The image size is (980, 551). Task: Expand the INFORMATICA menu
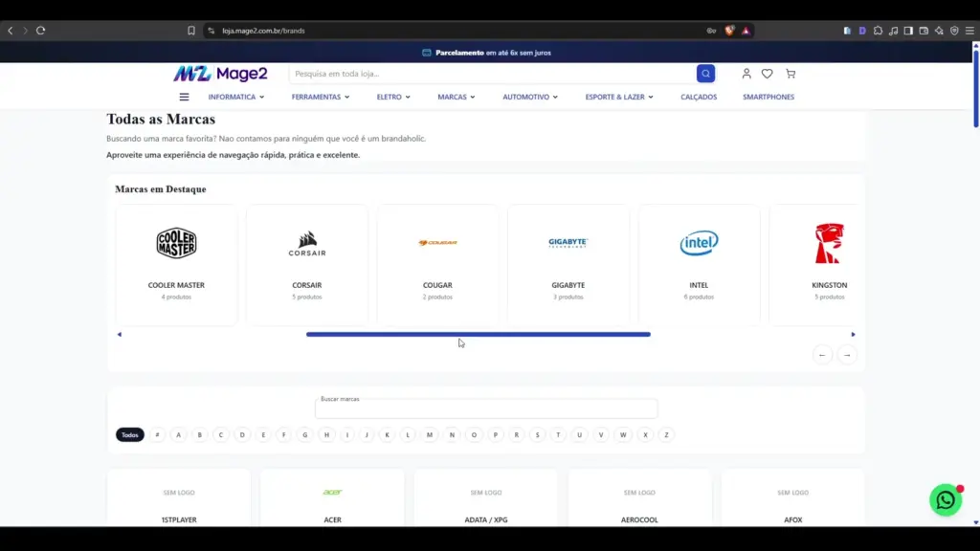point(236,97)
